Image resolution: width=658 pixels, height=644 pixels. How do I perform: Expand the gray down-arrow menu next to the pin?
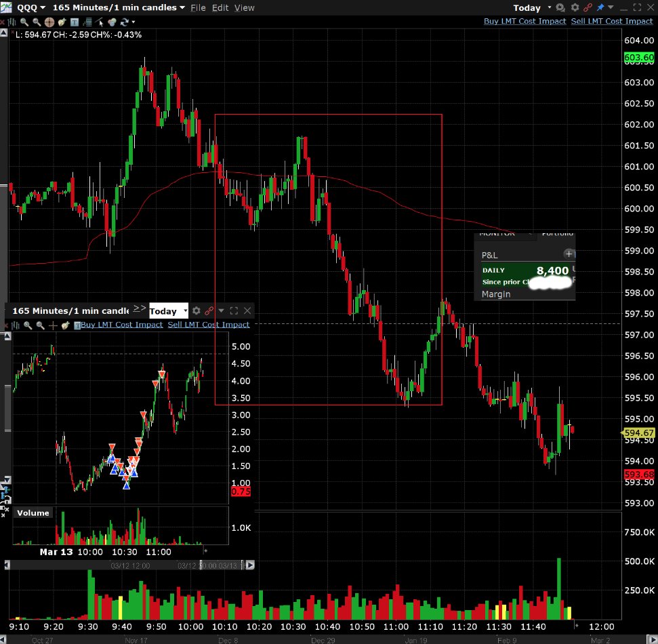(611, 7)
